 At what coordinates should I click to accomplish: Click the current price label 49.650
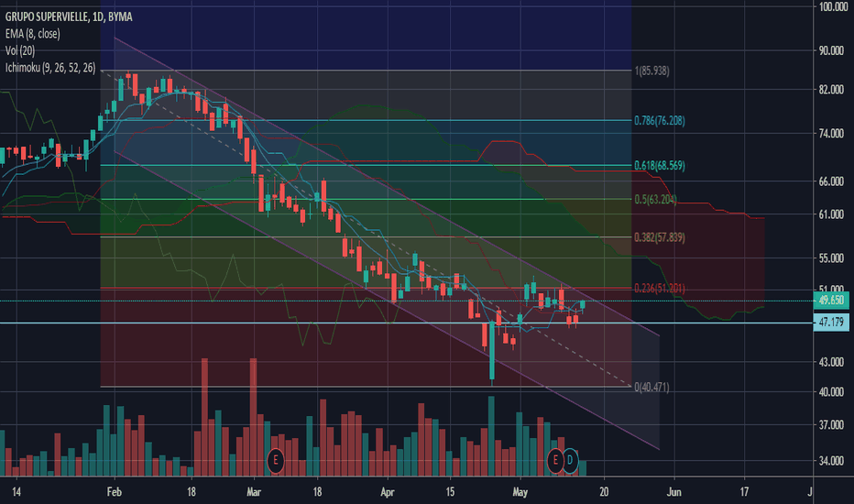click(831, 301)
